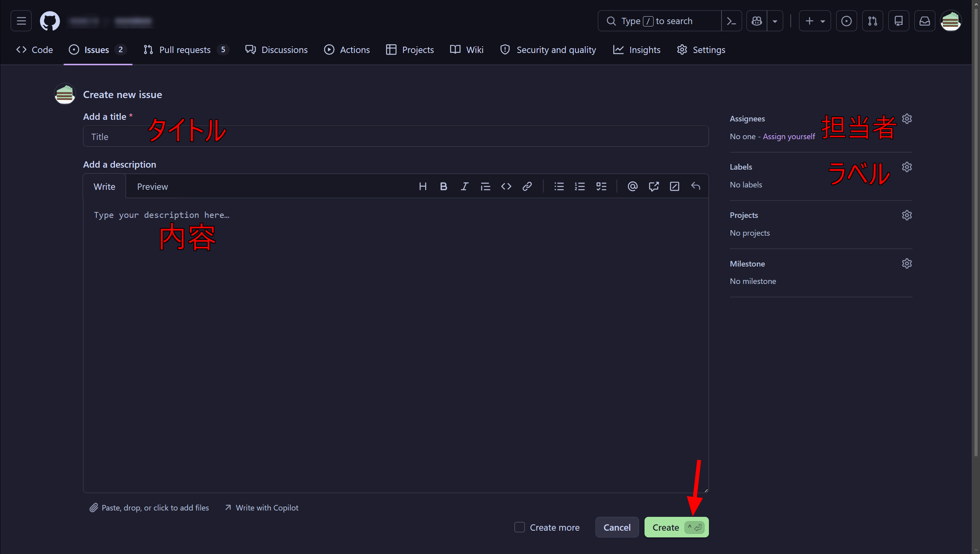Click the Cancel button
The image size is (980, 554).
(617, 527)
